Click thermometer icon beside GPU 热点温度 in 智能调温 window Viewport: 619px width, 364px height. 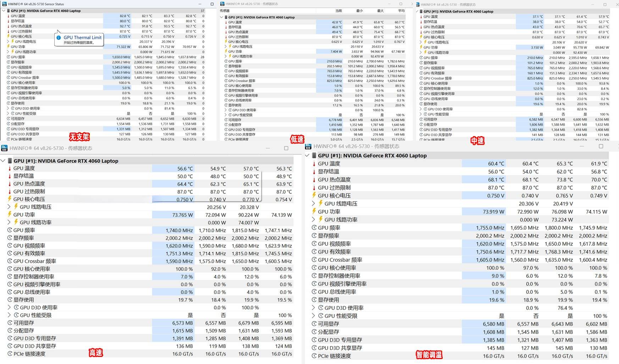tap(314, 180)
